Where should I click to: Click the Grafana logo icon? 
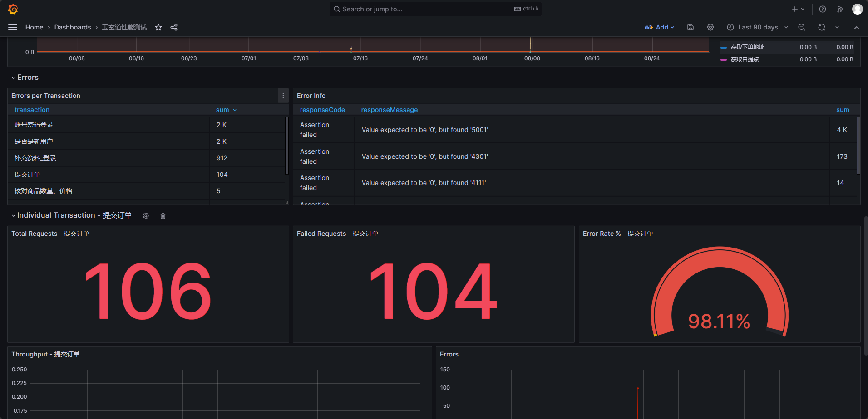(13, 9)
